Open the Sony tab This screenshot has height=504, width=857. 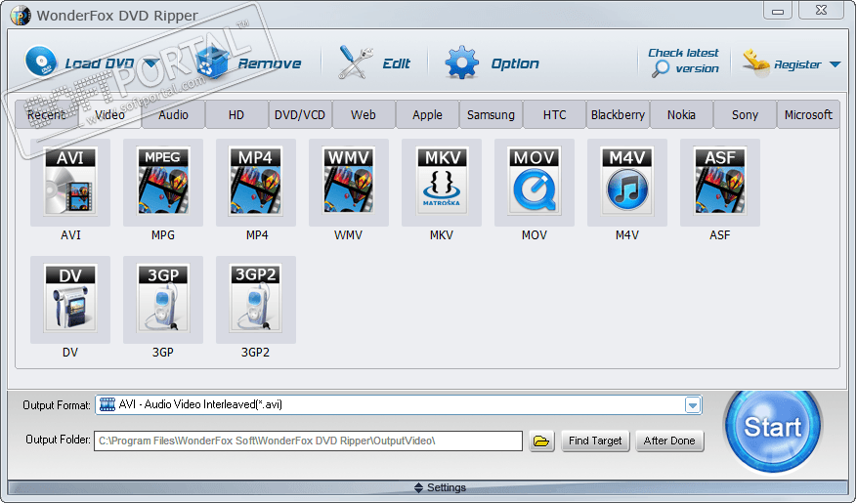pyautogui.click(x=745, y=114)
